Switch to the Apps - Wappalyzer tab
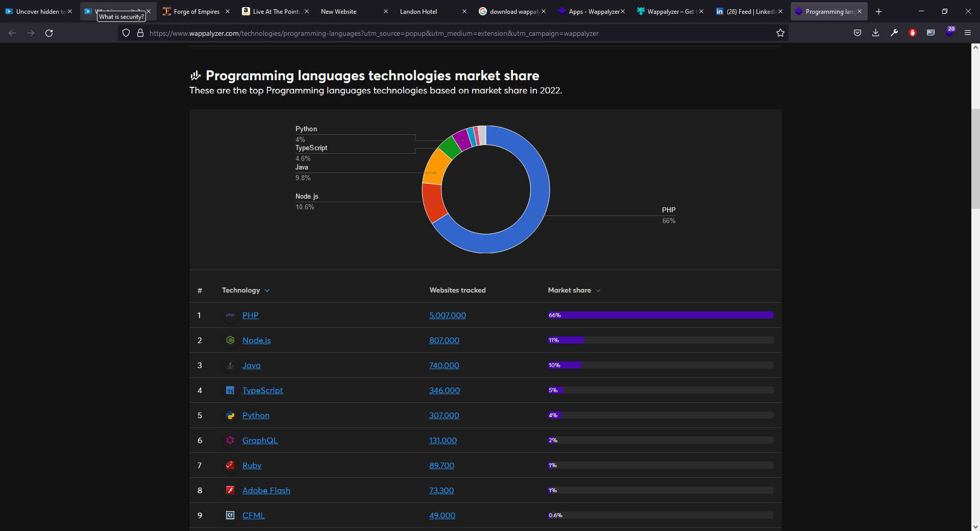Image resolution: width=980 pixels, height=531 pixels. (x=591, y=11)
